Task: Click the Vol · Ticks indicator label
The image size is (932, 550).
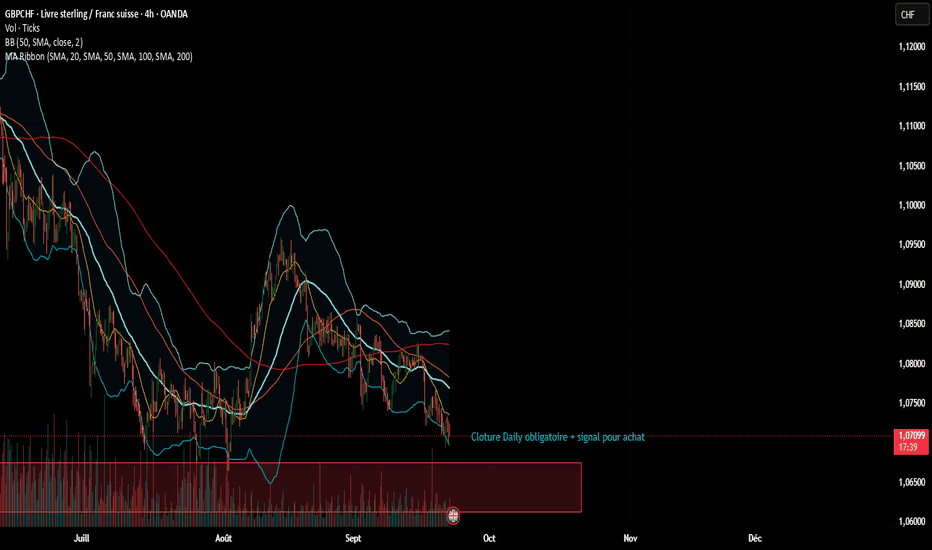Action: tap(23, 28)
